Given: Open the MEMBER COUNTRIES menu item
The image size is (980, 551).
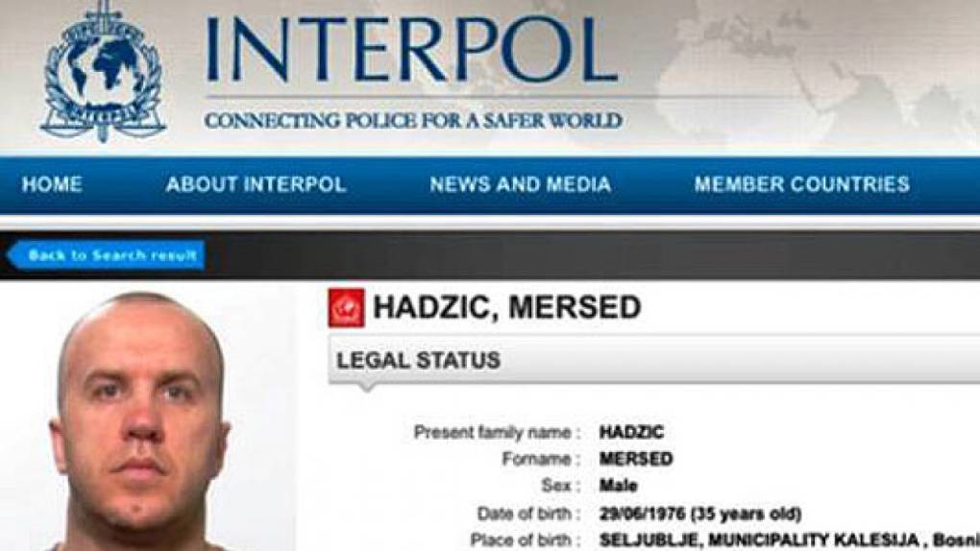Looking at the screenshot, I should coord(802,184).
